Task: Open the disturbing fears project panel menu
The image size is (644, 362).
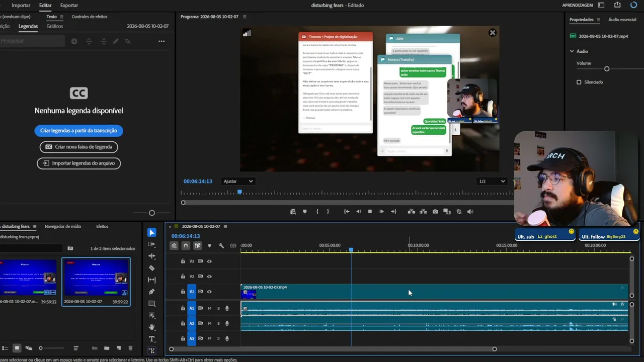Action: [35, 226]
